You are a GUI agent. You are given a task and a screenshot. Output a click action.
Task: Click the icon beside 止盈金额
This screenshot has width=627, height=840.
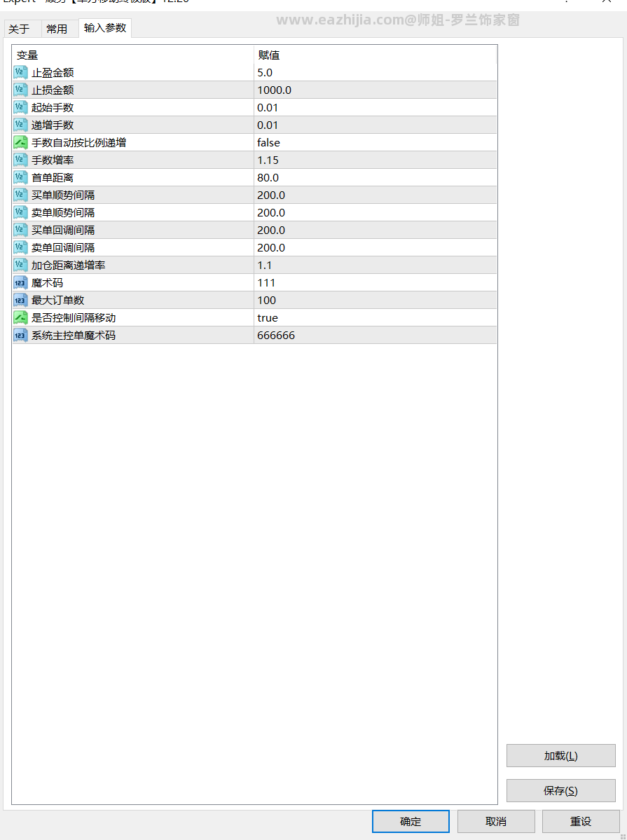click(x=20, y=72)
